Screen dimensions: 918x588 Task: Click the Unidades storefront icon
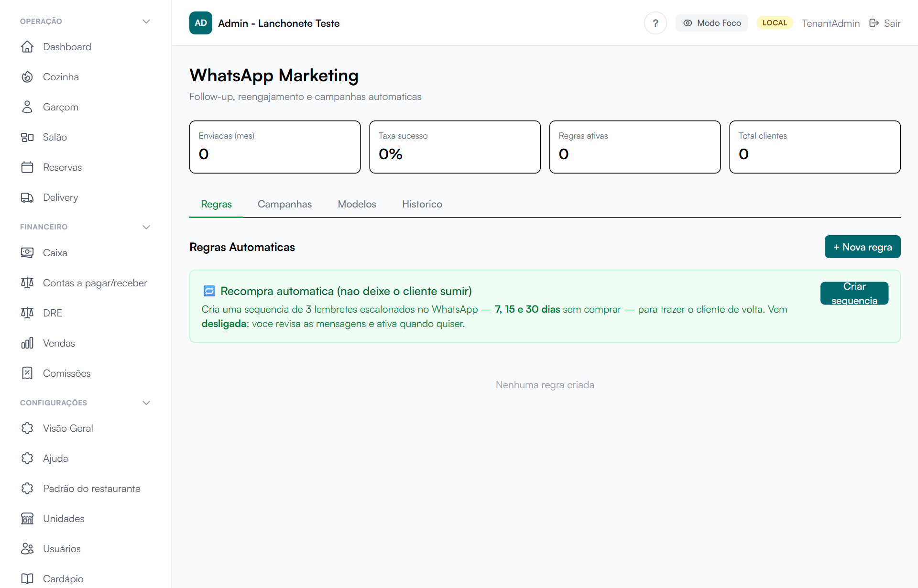27,519
